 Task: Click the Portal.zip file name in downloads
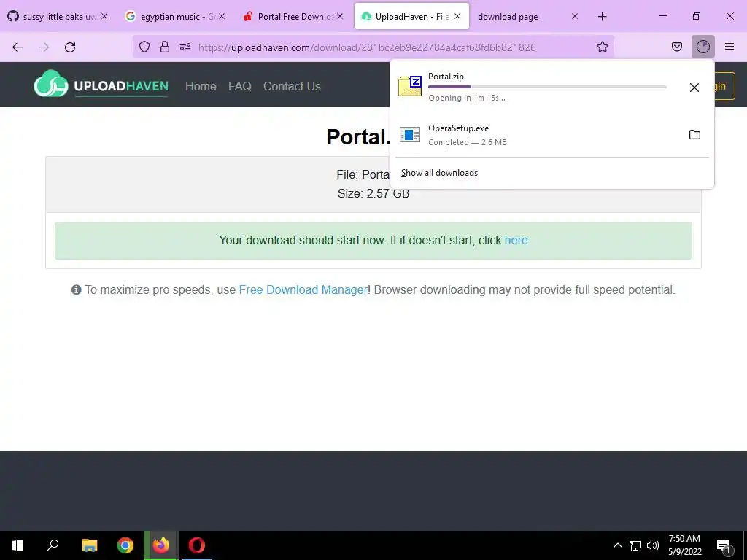pyautogui.click(x=446, y=76)
